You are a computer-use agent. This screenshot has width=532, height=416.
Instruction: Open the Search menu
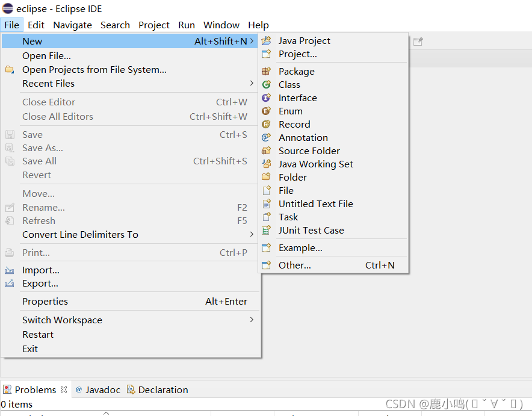click(115, 25)
